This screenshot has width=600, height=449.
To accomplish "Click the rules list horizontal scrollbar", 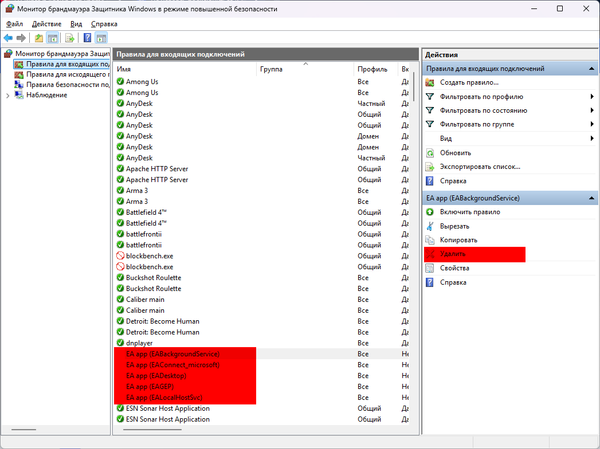I will 152,429.
